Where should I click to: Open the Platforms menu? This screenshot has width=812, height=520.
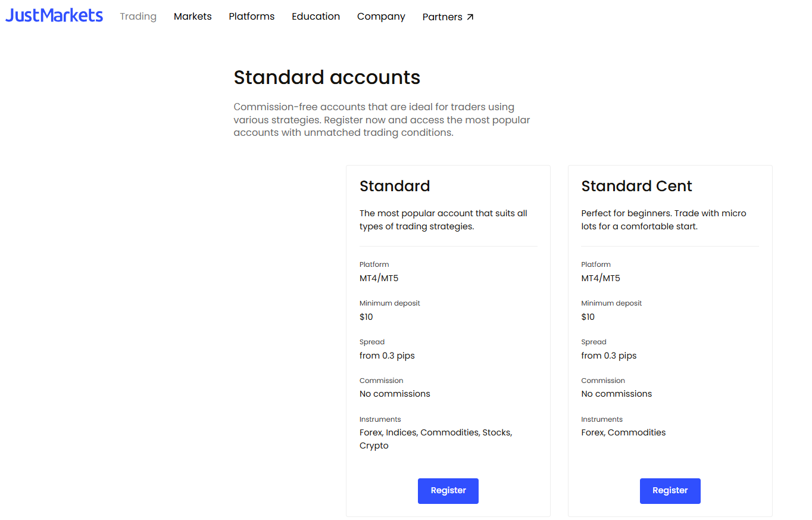[x=252, y=17]
